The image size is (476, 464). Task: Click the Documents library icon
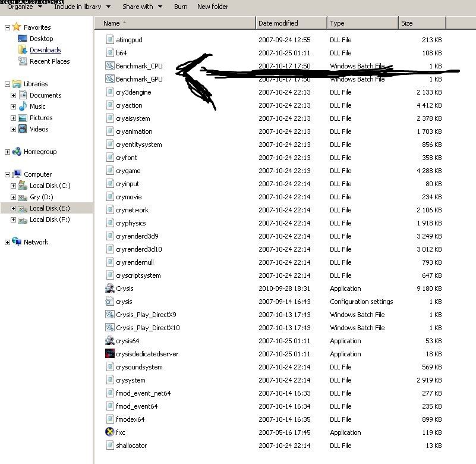click(x=23, y=95)
